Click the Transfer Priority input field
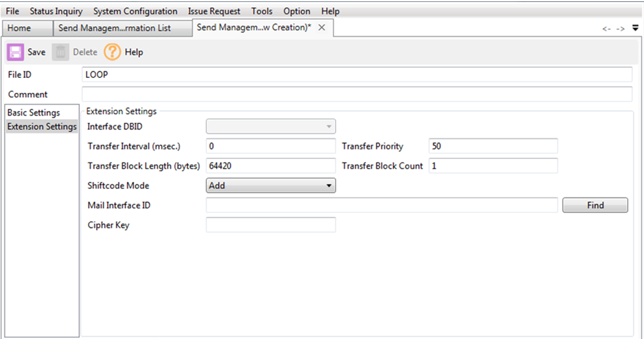Viewport: 644px width, 339px height. [x=493, y=146]
